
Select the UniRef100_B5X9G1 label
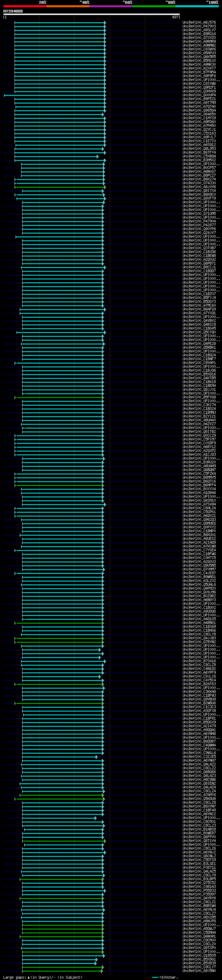199,959
